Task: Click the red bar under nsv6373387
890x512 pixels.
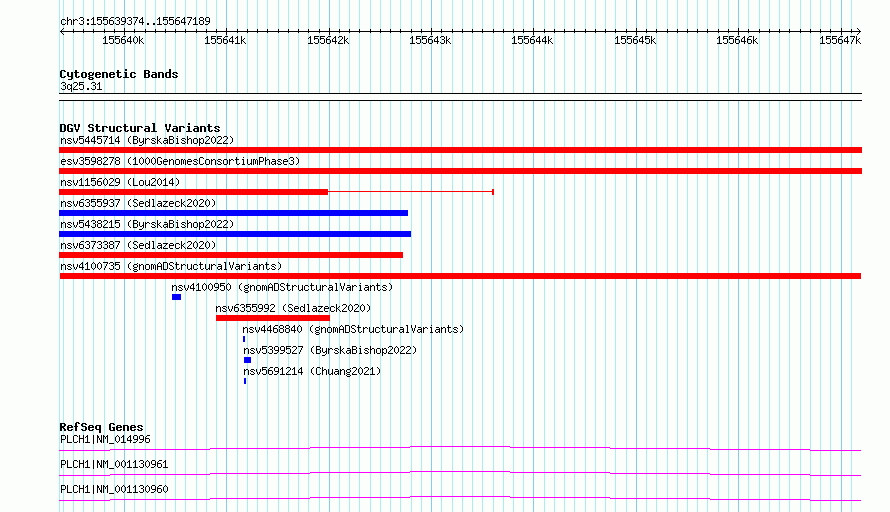Action: click(231, 255)
